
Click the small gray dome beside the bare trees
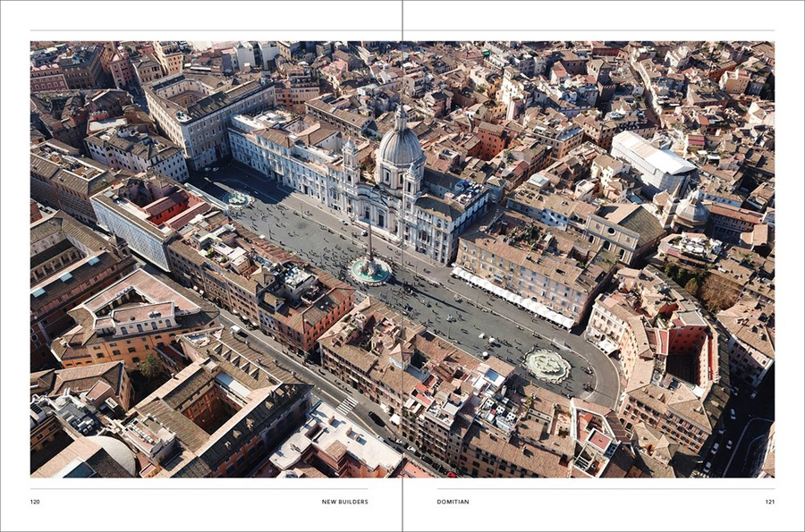pyautogui.click(x=691, y=212)
